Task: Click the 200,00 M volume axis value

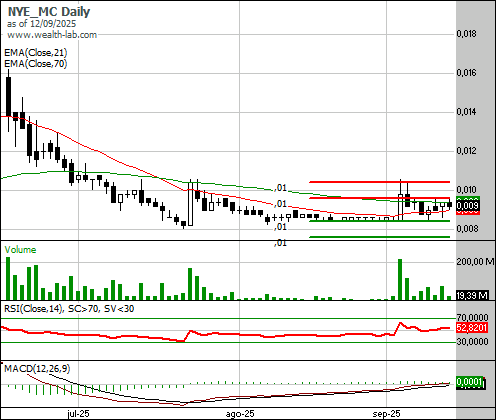Action: tap(475, 262)
